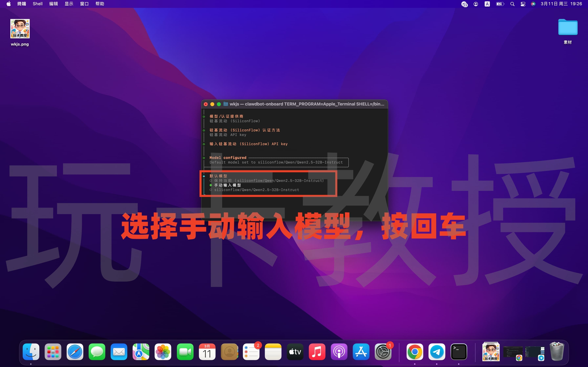588x367 pixels.
Task: Open the Shell menu
Action: (37, 4)
